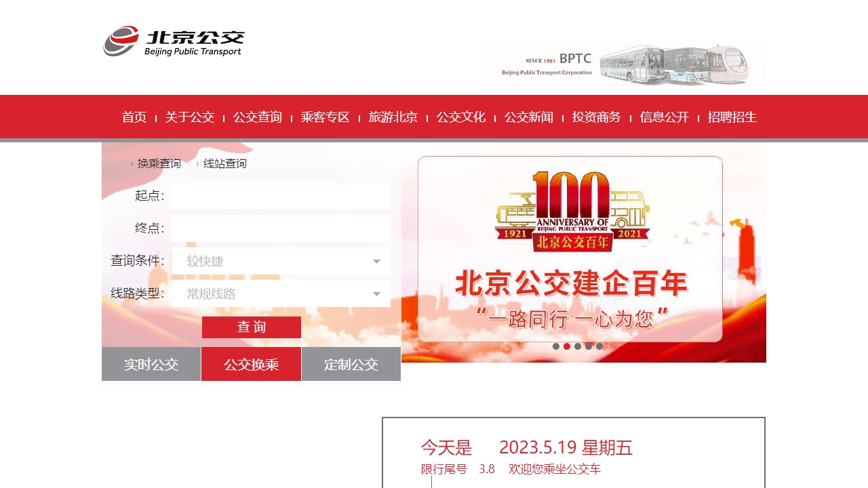Switch to the 实时公交 tab
The image size is (868, 488).
151,364
